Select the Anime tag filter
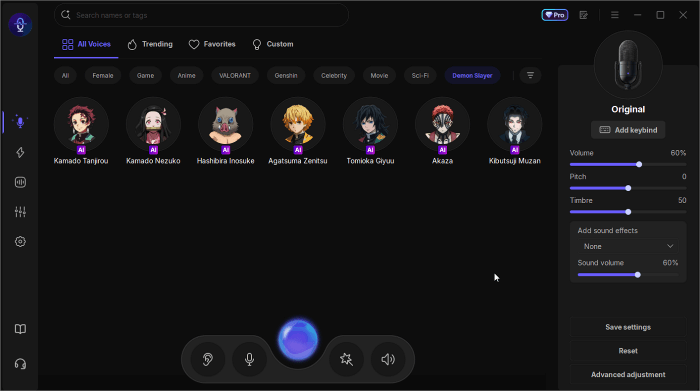Image resolution: width=700 pixels, height=391 pixels. coord(187,75)
